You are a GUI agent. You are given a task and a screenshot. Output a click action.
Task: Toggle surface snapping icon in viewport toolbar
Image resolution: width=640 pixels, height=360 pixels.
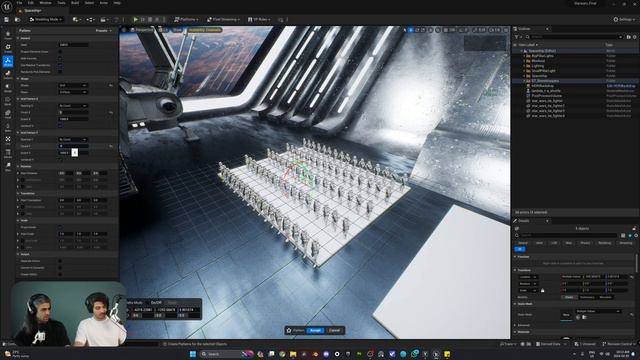point(438,30)
